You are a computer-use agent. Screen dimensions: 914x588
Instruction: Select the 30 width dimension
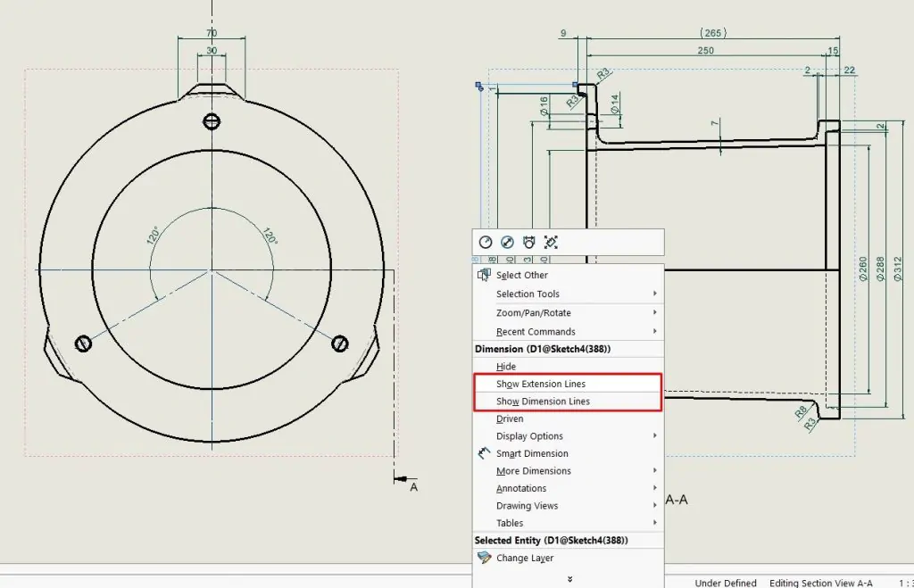point(212,51)
